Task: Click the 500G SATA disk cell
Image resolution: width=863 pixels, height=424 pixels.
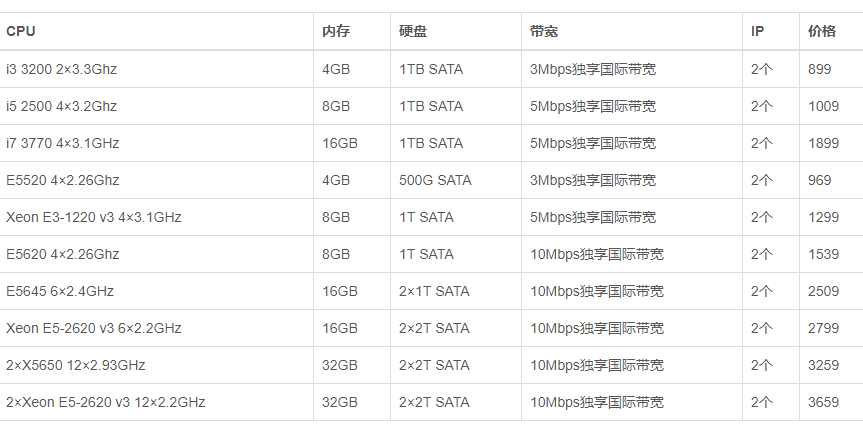Action: click(x=435, y=180)
